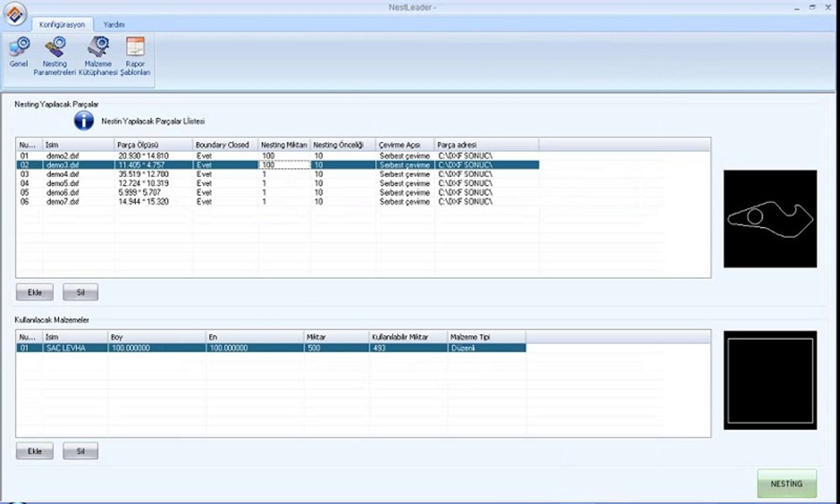Viewport: 840px width, 504px height.
Task: Switch to the Konfigürasyon tab
Action: (62, 24)
